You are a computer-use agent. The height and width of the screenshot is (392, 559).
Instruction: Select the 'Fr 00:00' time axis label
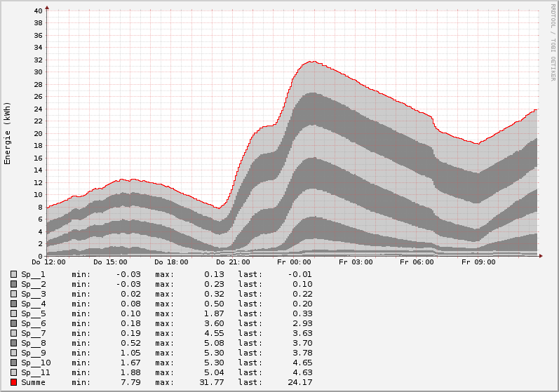click(292, 262)
